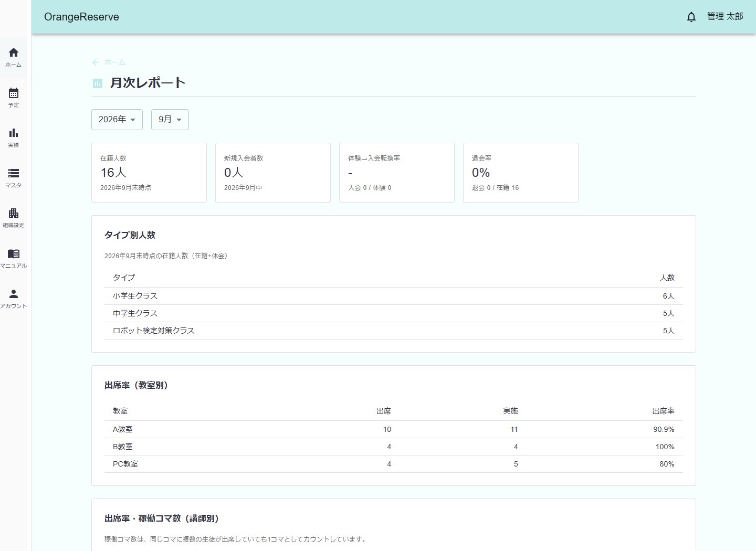Click the 出席率 column header
This screenshot has height=551, width=756.
[663, 411]
